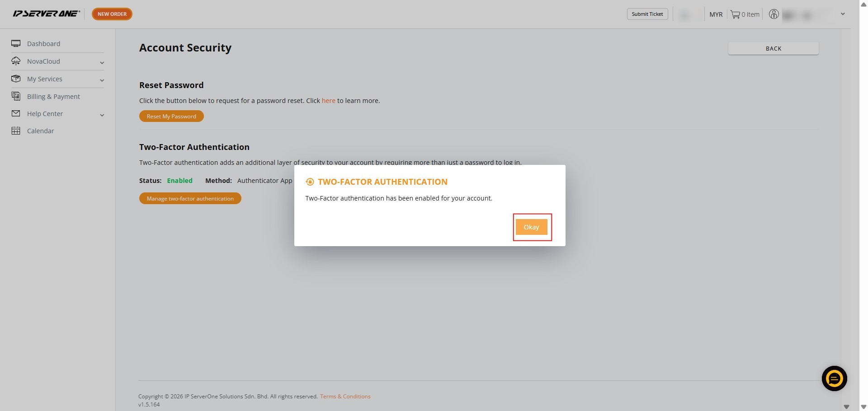Click the Dashboard monitor icon
The image size is (868, 411).
16,43
